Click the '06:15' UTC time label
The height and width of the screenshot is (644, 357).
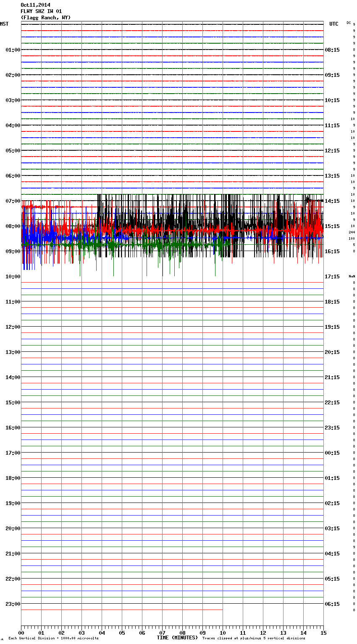pyautogui.click(x=332, y=604)
